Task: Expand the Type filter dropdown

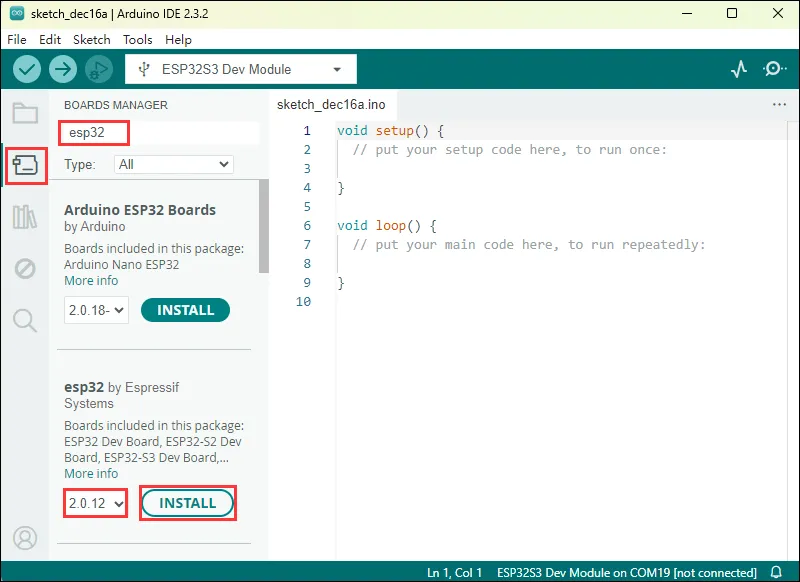Action: pyautogui.click(x=173, y=164)
